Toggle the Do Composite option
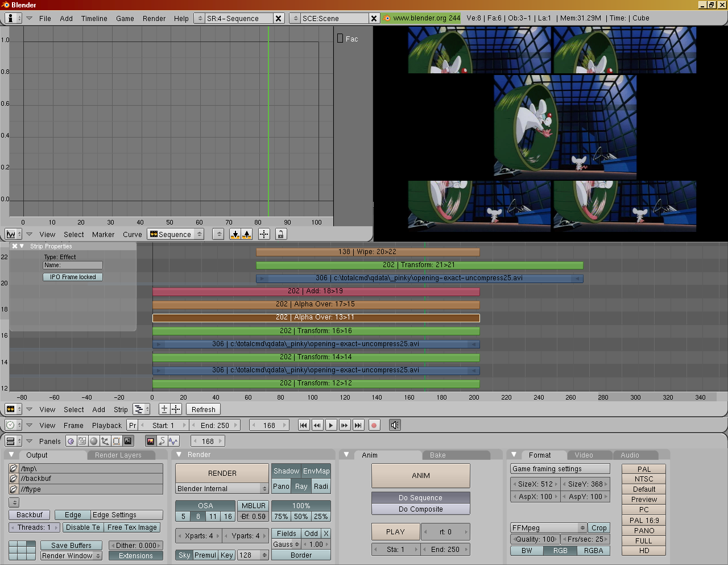This screenshot has width=728, height=565. (x=420, y=509)
